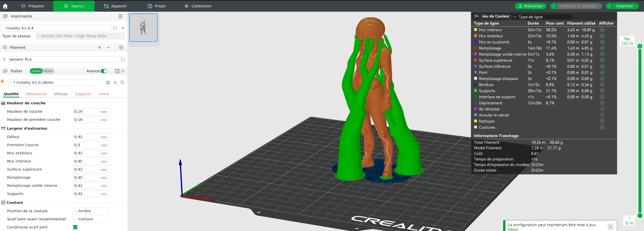
Task: Click the Imprimer button
Action: tap(624, 6)
